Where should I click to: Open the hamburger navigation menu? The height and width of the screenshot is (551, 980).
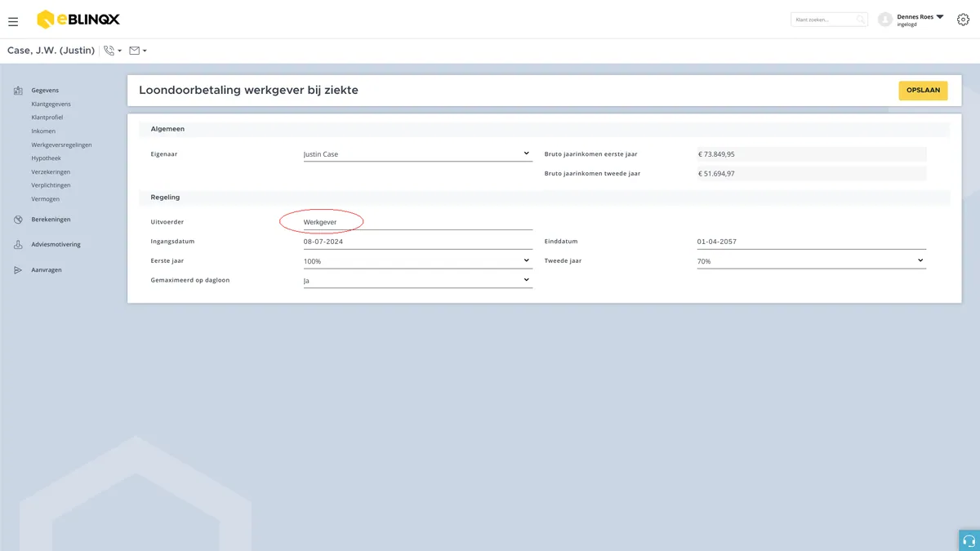pos(13,22)
